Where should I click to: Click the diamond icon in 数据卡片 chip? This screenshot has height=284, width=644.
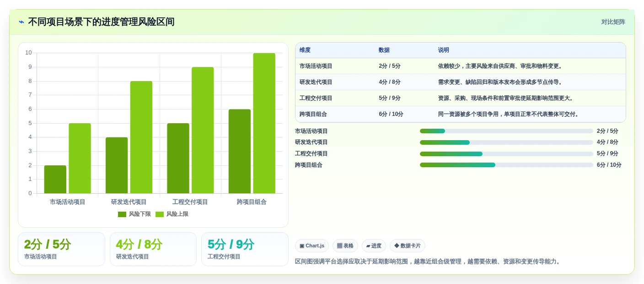[x=397, y=246]
